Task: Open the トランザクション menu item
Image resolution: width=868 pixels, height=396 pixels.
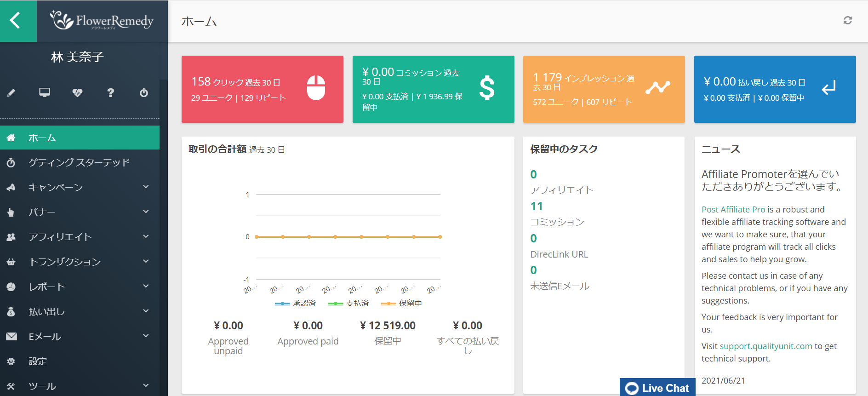Action: click(80, 262)
